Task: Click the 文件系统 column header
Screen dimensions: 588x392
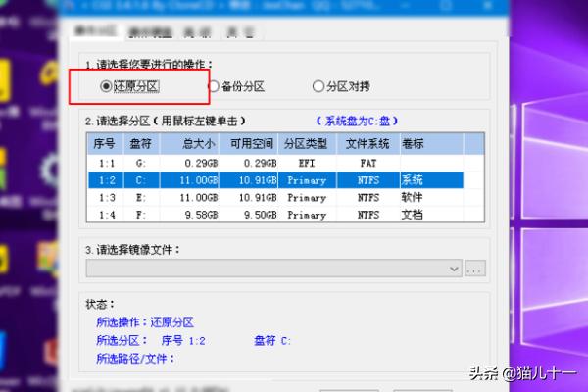Action: click(367, 144)
